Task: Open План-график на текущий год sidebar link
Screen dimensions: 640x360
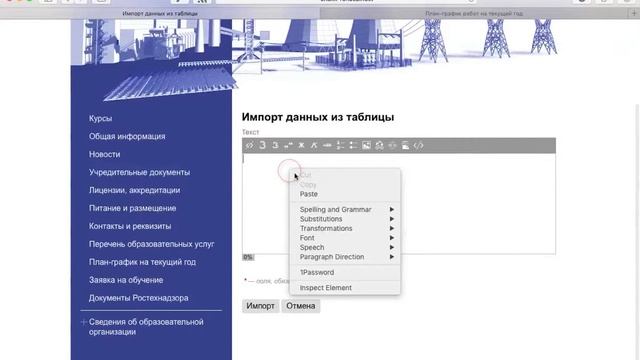Action: pos(142,262)
